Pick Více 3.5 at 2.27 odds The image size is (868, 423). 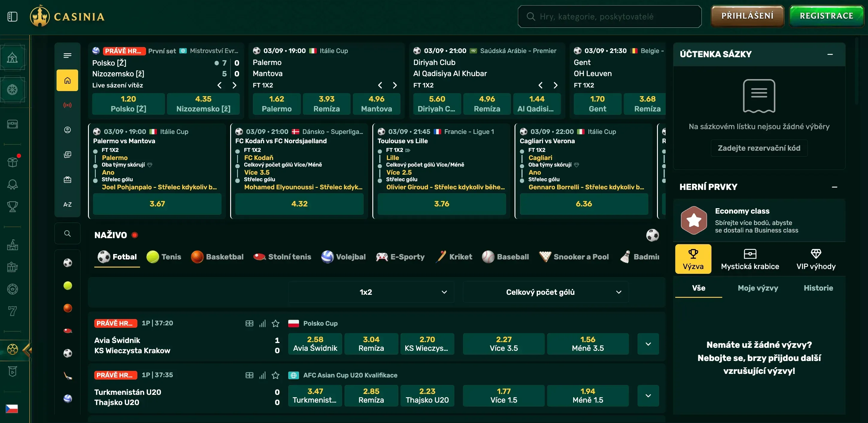click(503, 344)
